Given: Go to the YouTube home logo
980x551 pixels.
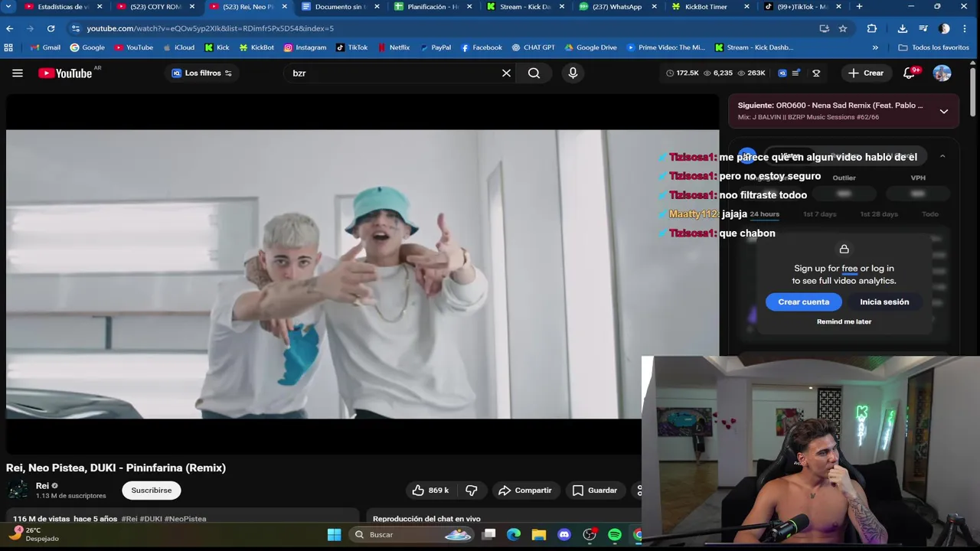Looking at the screenshot, I should (x=65, y=73).
